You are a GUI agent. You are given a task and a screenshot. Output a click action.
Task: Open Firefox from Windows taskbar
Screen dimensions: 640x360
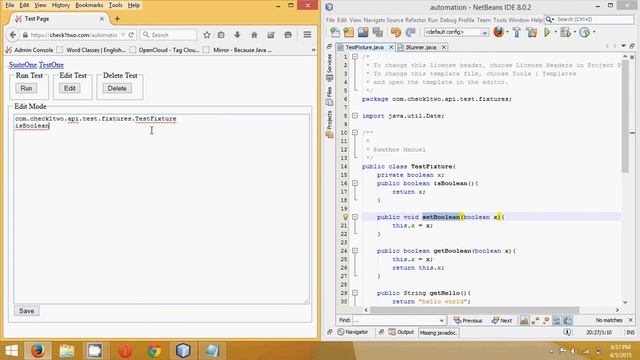(37, 350)
